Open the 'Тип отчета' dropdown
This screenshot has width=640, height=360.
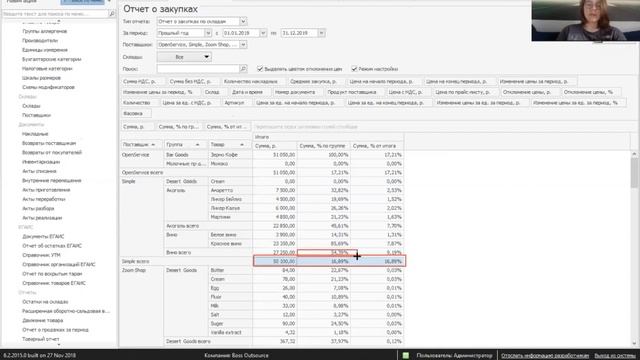243,21
